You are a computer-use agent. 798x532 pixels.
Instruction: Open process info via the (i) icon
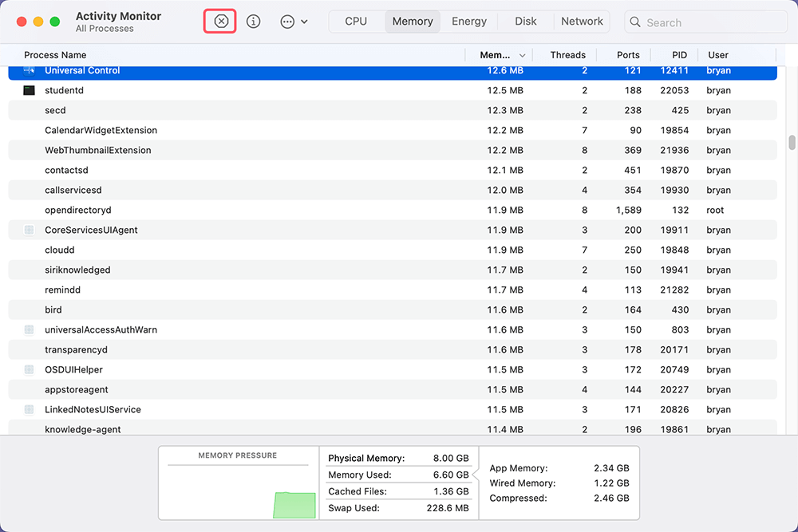tap(253, 22)
